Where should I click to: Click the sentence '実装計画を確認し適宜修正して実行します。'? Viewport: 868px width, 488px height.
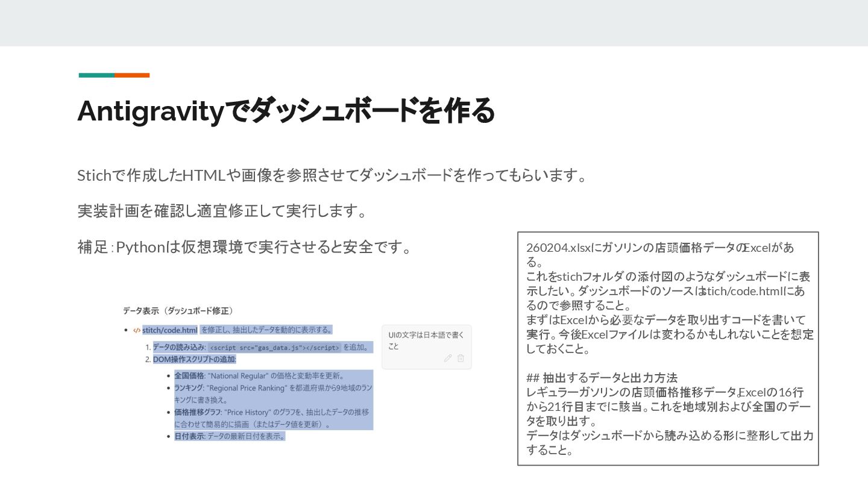pos(222,211)
